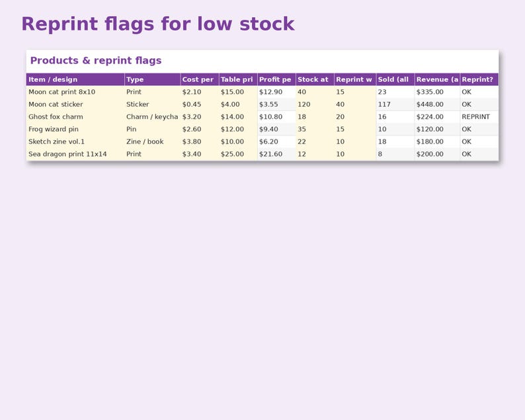Select the '$12.00' table price cell
Image resolution: width=525 pixels, height=420 pixels.
(238, 129)
